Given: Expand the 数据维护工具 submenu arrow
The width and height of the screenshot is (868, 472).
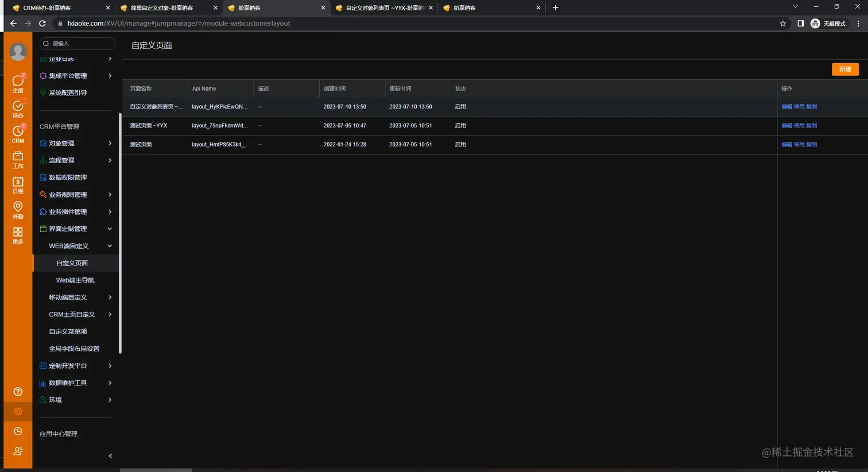Looking at the screenshot, I should (110, 383).
